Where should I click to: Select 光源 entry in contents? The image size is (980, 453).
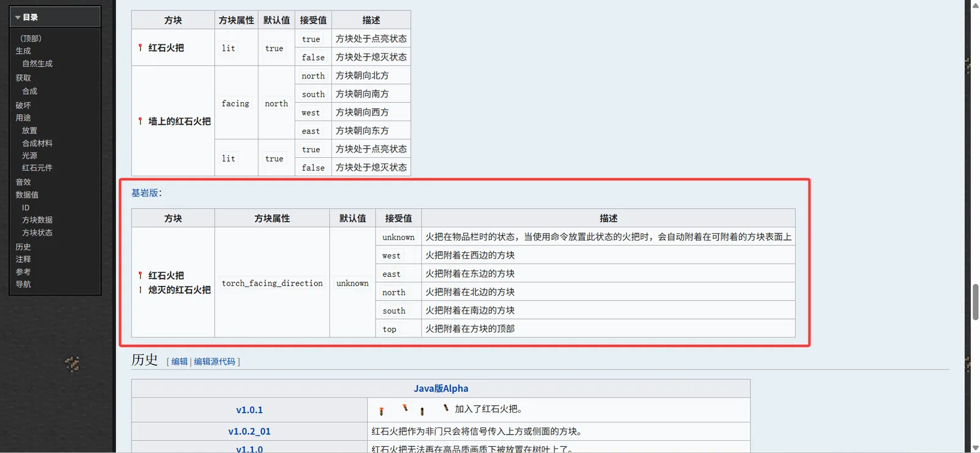pos(29,155)
